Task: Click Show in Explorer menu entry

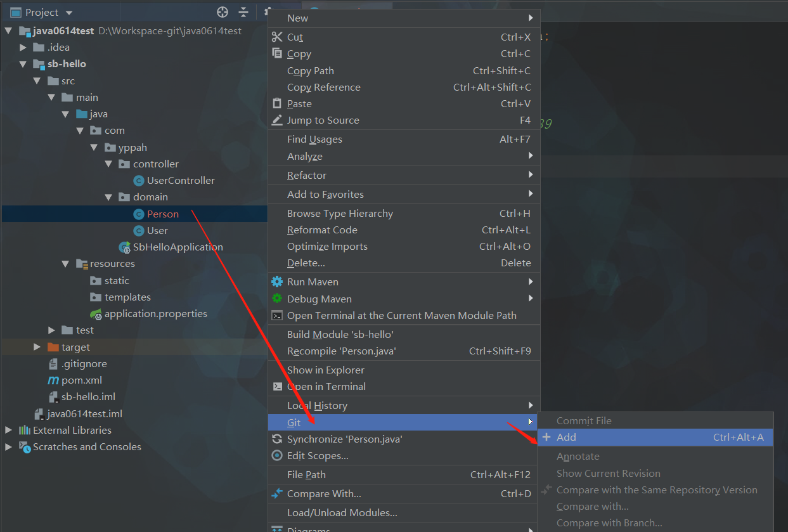Action: [325, 370]
